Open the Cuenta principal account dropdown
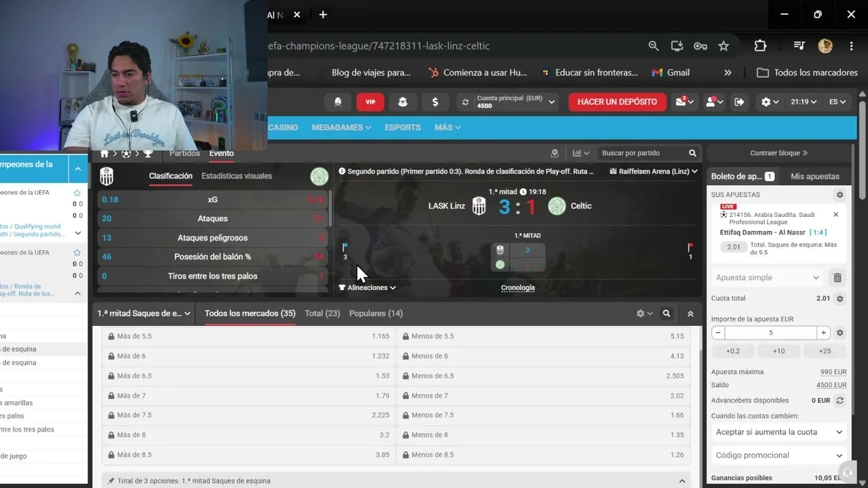The image size is (868, 488). click(x=508, y=102)
